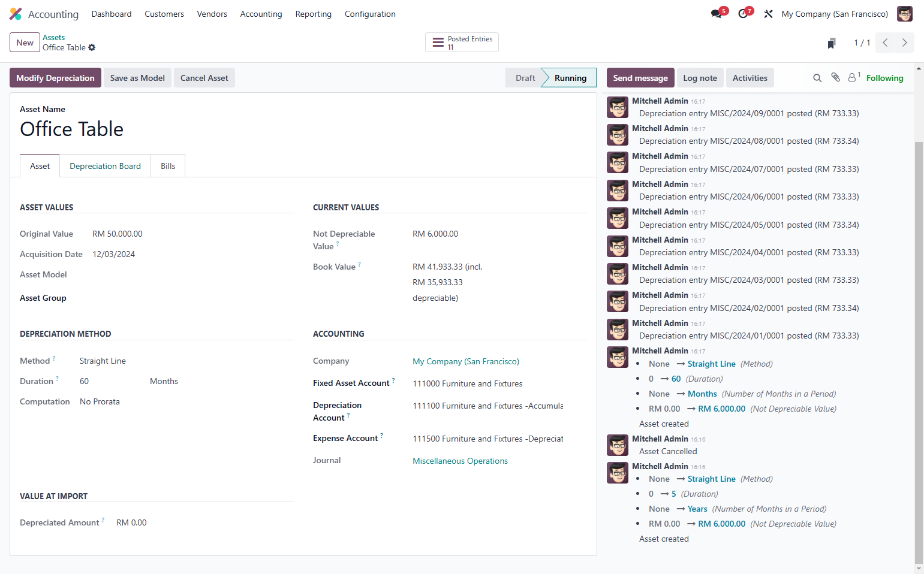The height and width of the screenshot is (574, 924).
Task: Click the Cancel Asset button
Action: (204, 78)
